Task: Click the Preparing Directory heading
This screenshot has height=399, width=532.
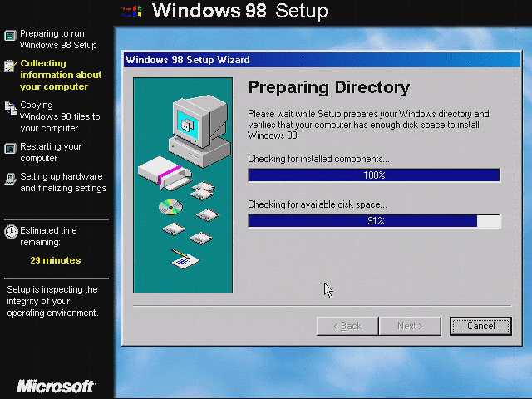Action: pyautogui.click(x=329, y=88)
